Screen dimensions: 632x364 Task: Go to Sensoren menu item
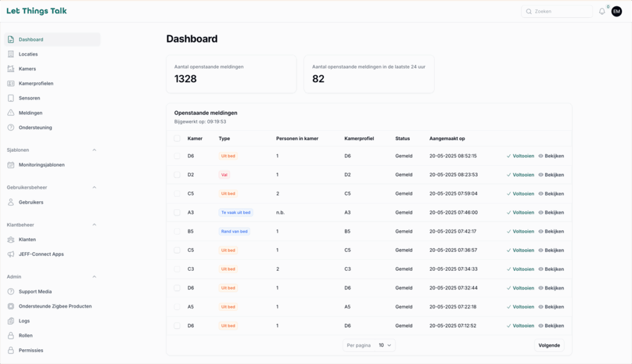pyautogui.click(x=52, y=98)
